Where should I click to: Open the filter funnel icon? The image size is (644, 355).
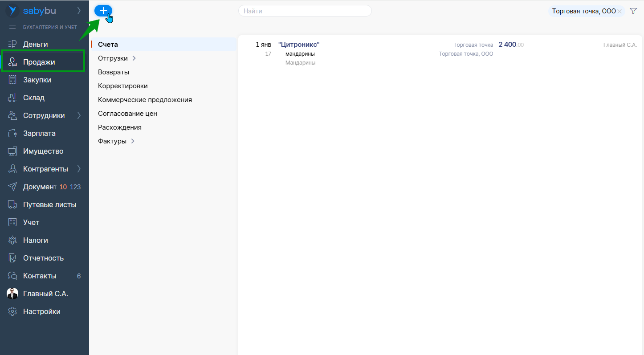(633, 11)
